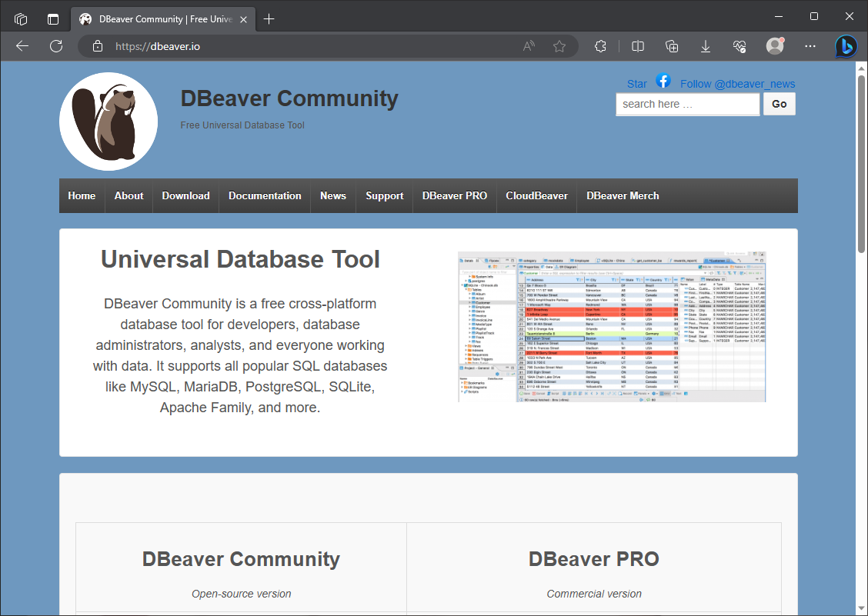Open the user profile avatar
The image size is (868, 616).
click(x=775, y=46)
